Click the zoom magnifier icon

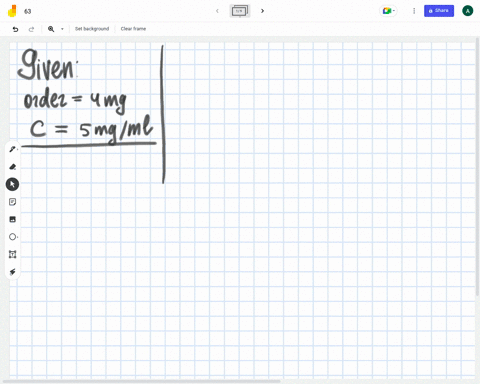tap(51, 29)
